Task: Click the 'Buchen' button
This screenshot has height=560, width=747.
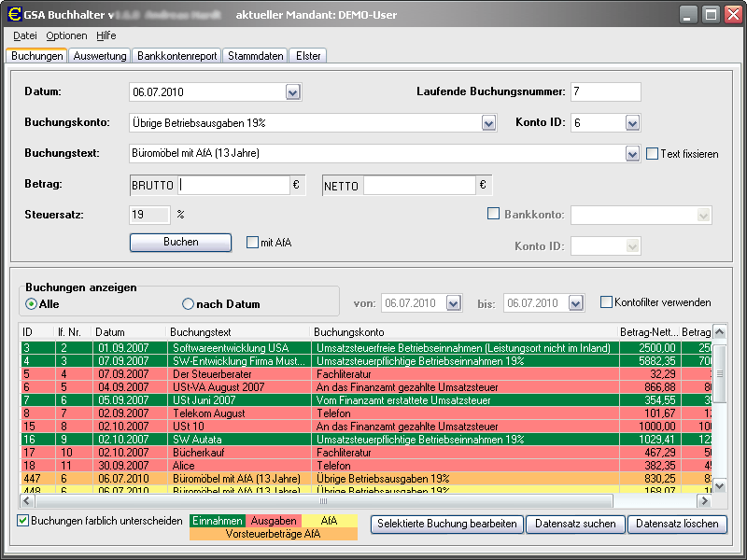Action: [x=180, y=242]
